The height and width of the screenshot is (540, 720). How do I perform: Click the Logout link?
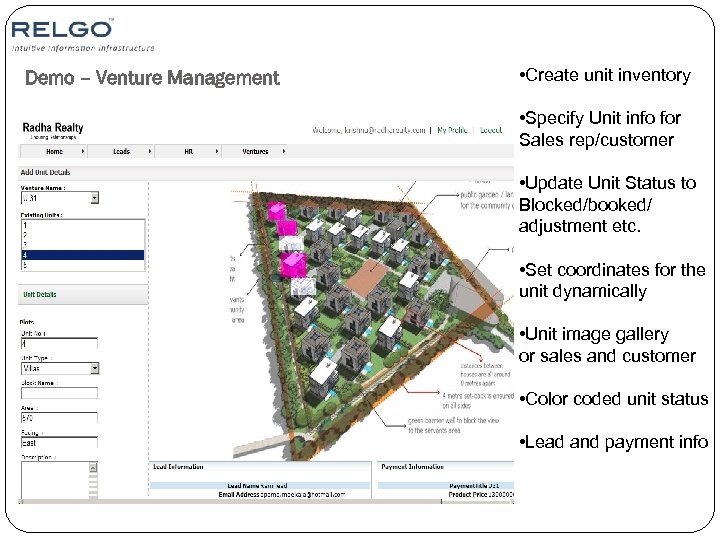click(x=491, y=130)
